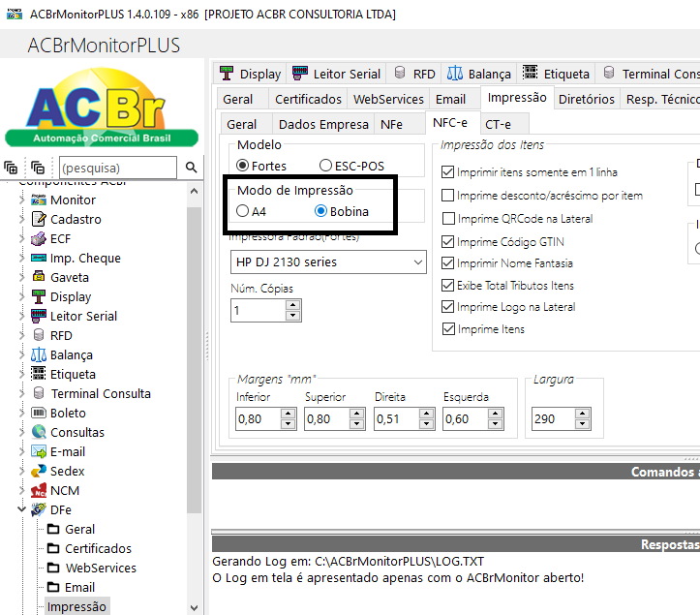700x615 pixels.
Task: Click the Consultas globe icon
Action: [x=39, y=432]
